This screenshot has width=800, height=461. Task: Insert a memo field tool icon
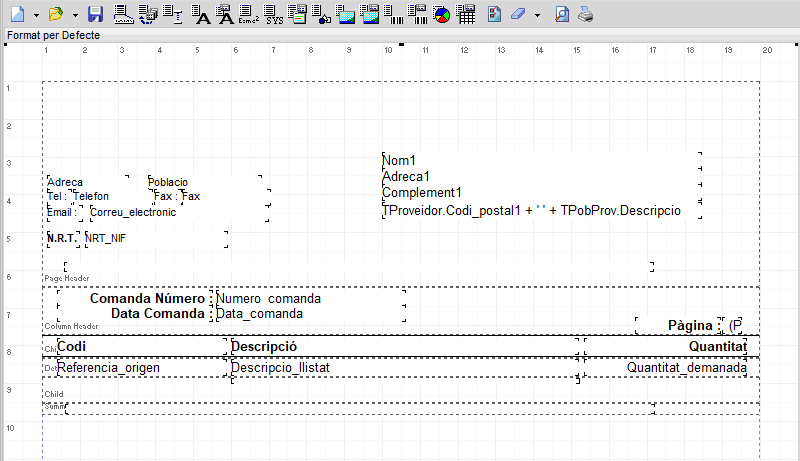297,14
